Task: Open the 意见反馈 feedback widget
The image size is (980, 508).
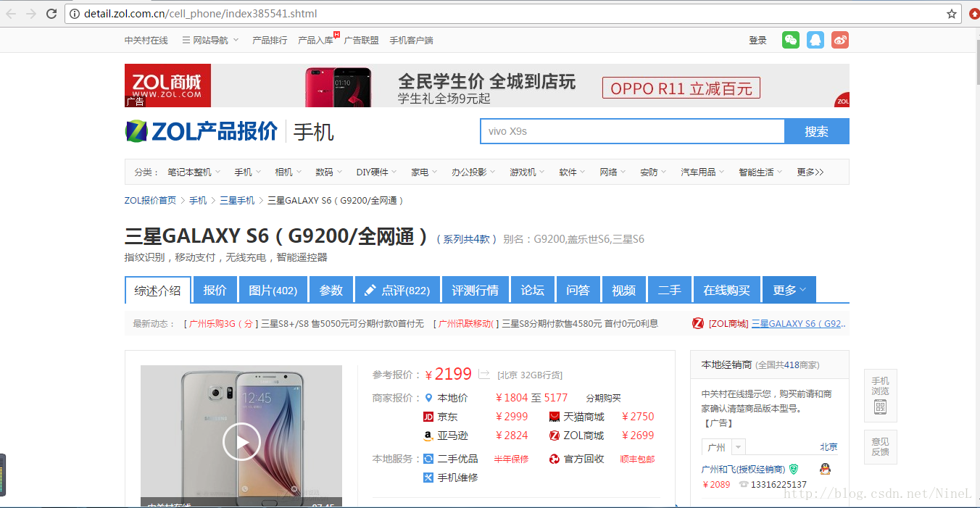Action: coord(880,446)
